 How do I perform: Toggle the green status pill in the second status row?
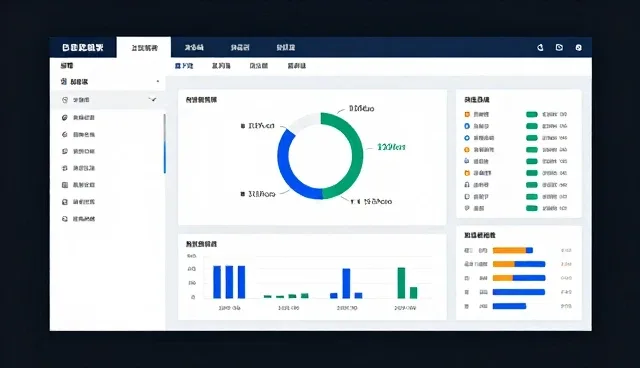pos(532,126)
